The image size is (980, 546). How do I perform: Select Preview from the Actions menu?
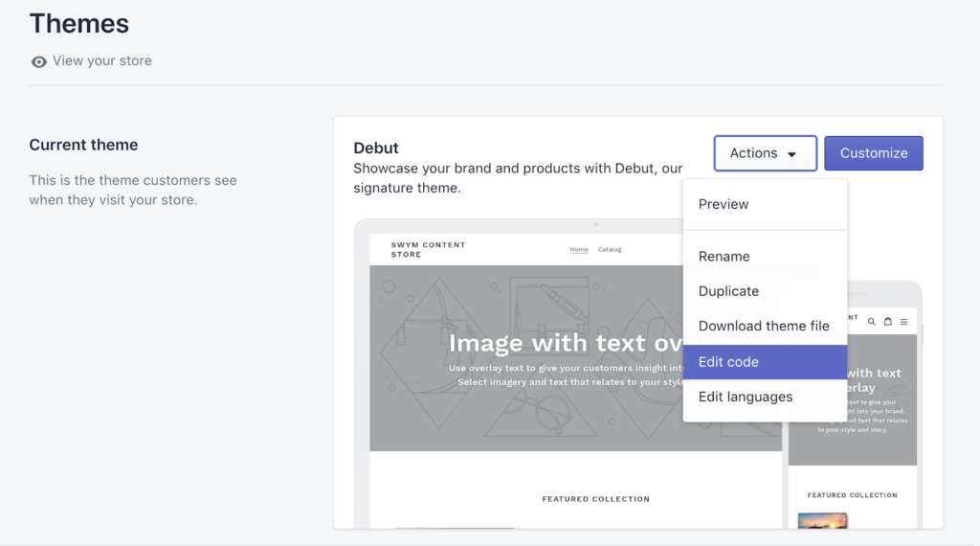[x=765, y=205]
